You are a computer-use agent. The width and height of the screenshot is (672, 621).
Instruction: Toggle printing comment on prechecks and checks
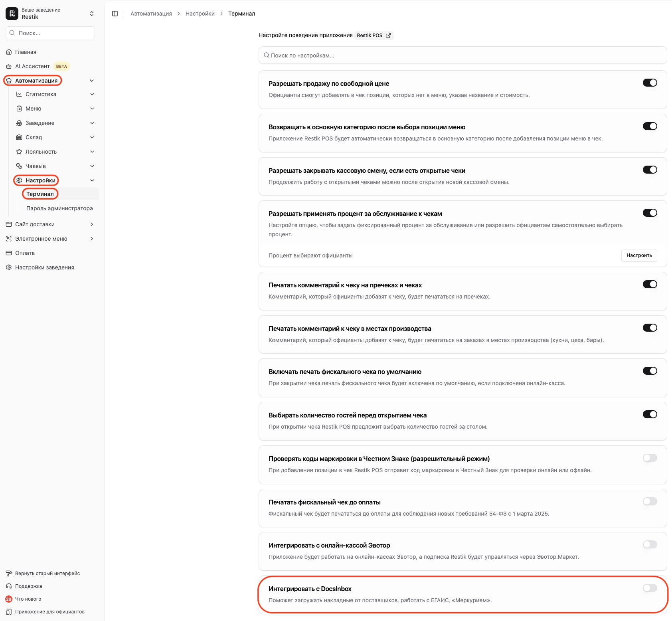(x=650, y=284)
